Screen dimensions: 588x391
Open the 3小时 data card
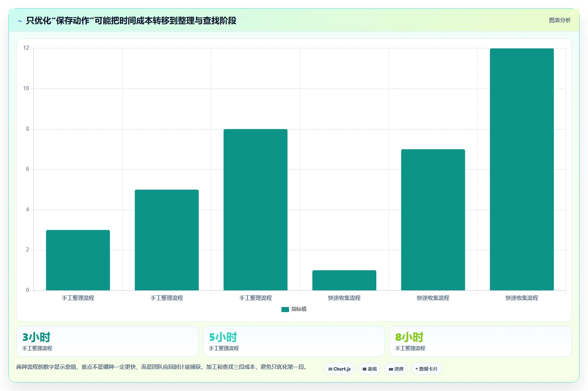[107, 341]
